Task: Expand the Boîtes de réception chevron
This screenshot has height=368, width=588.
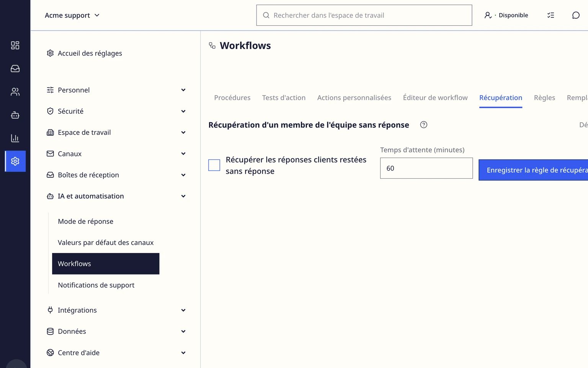Action: coord(183,175)
